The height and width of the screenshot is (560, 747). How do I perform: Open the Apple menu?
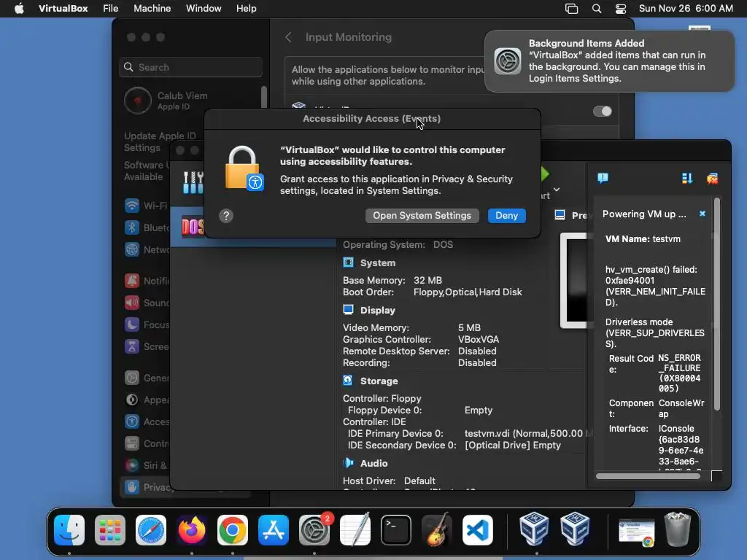coord(19,9)
